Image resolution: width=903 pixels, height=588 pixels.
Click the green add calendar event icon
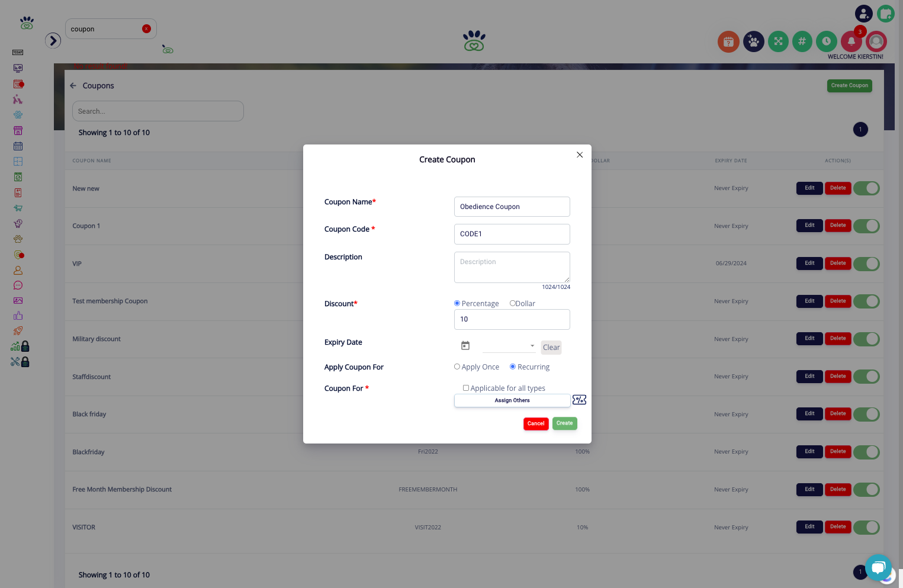886,13
